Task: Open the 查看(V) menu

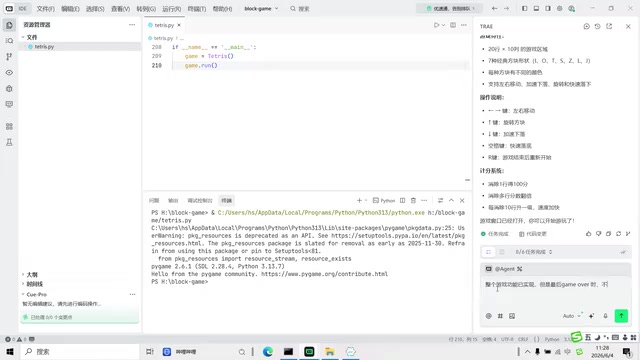Action: tap(120, 9)
